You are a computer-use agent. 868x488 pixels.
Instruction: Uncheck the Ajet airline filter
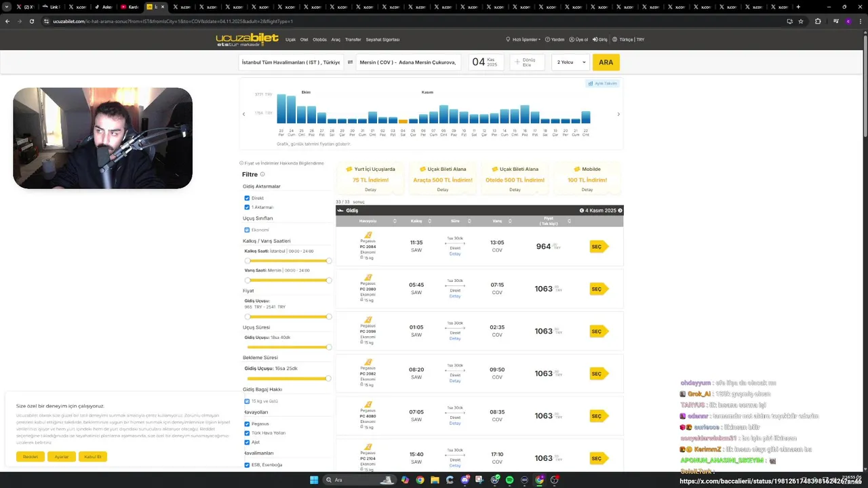[247, 442]
